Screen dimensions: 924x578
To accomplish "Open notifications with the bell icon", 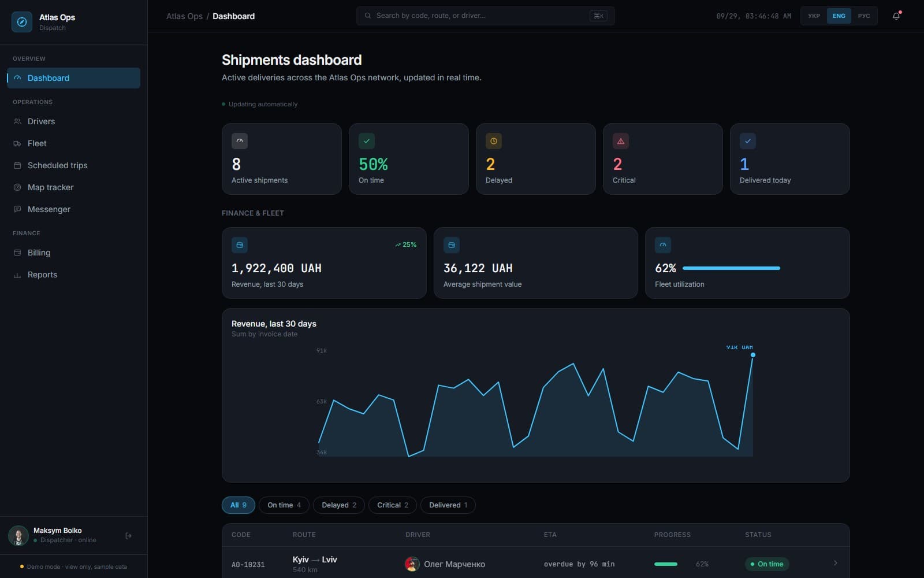I will pyautogui.click(x=896, y=16).
